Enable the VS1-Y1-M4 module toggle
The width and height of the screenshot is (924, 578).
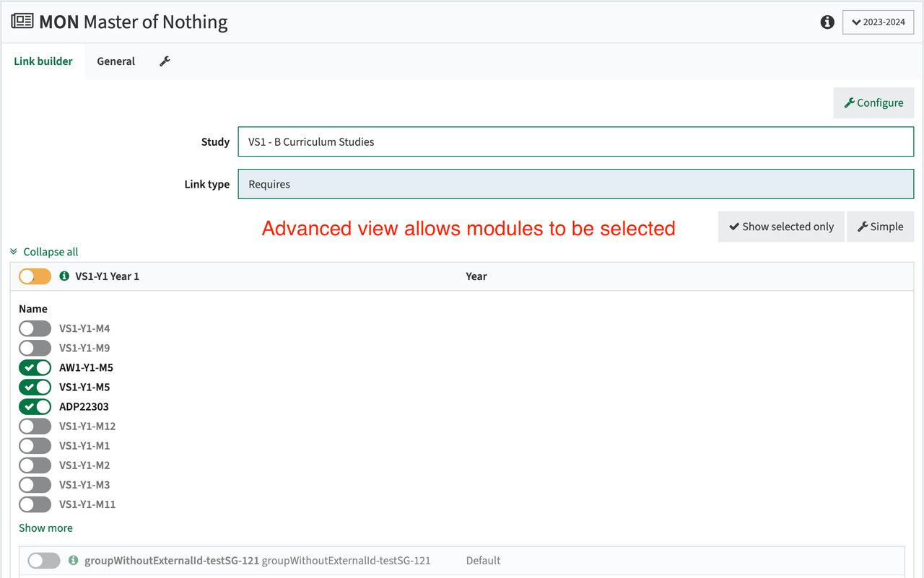coord(35,328)
